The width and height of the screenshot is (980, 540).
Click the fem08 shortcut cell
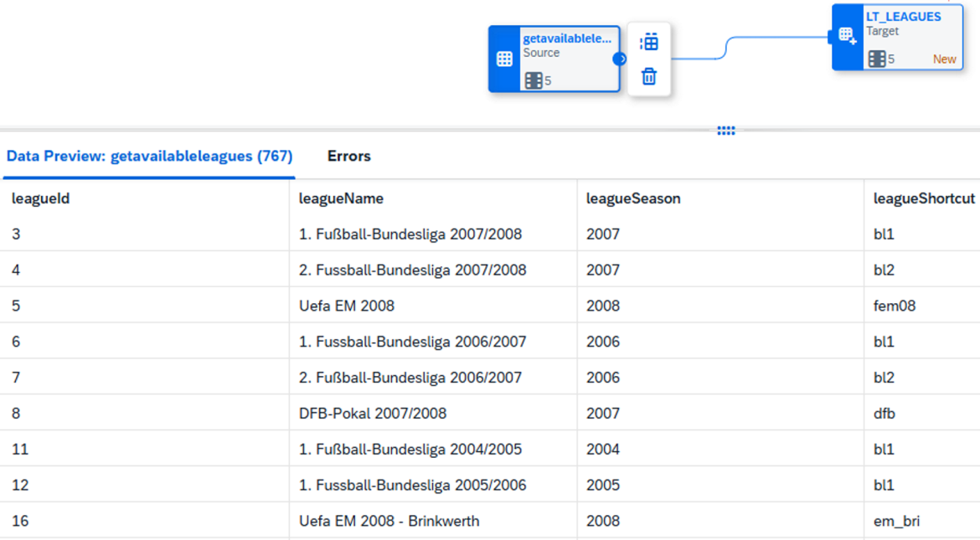click(x=894, y=306)
